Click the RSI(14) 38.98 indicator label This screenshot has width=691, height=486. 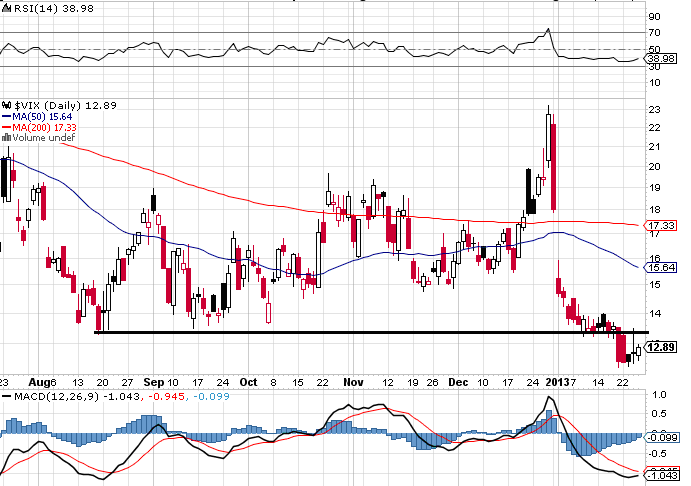[x=54, y=8]
